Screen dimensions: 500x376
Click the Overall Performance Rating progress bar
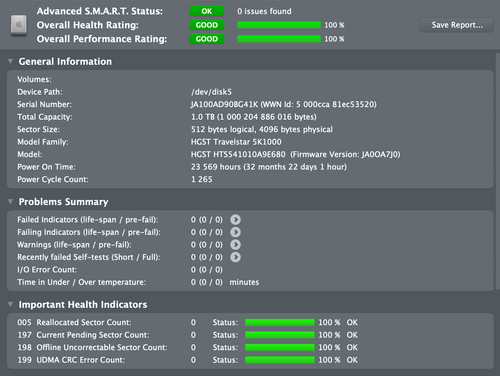279,39
